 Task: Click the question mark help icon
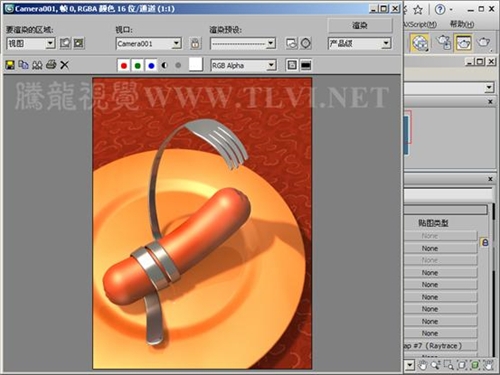pos(440,9)
